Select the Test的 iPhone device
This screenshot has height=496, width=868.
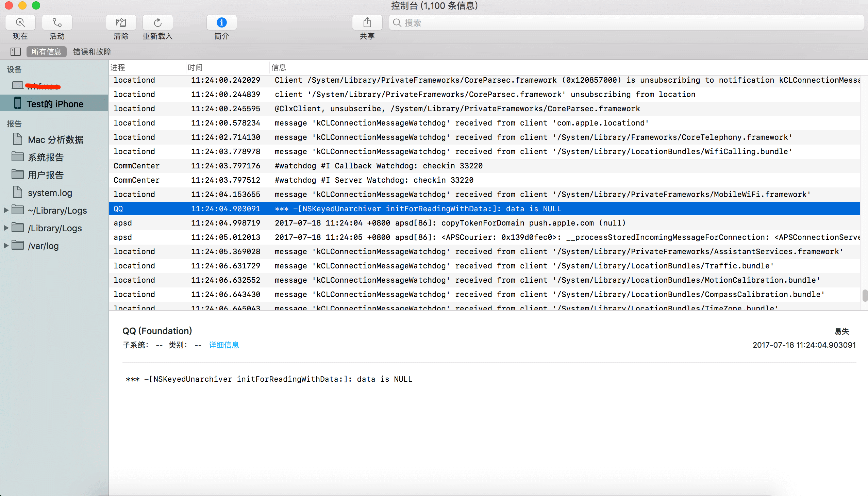(54, 103)
